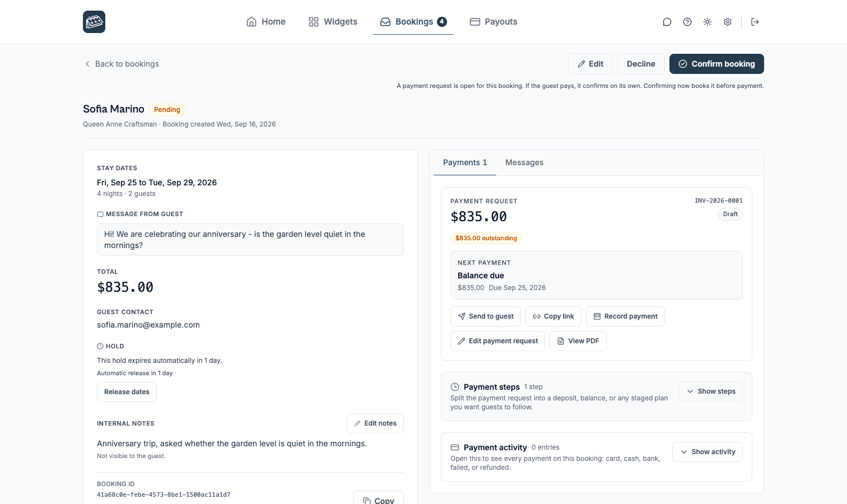
Task: Click the booking ID string text
Action: click(x=164, y=495)
